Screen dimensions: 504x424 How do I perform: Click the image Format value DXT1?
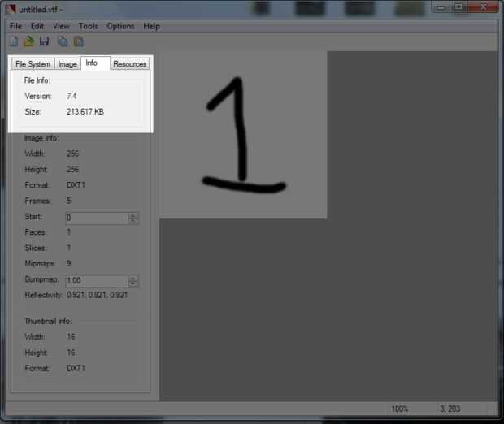(x=76, y=185)
